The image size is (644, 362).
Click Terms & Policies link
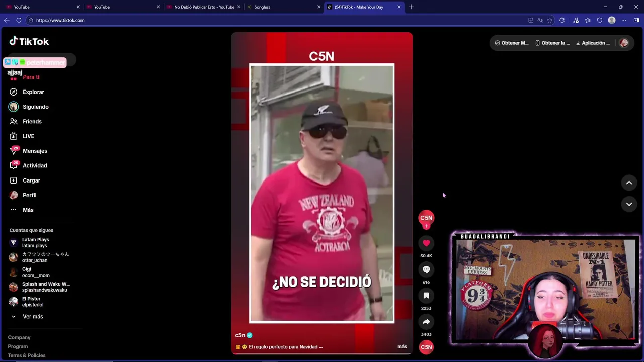tap(27, 355)
